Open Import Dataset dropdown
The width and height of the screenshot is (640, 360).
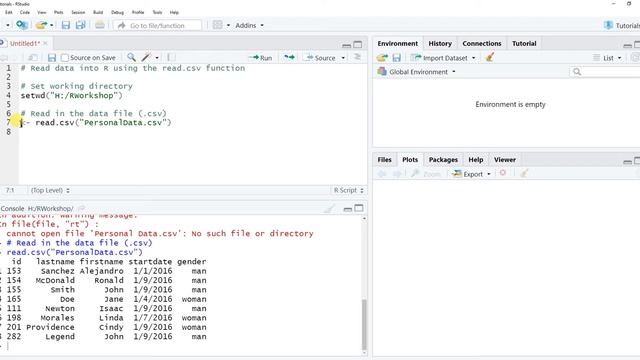[x=443, y=58]
